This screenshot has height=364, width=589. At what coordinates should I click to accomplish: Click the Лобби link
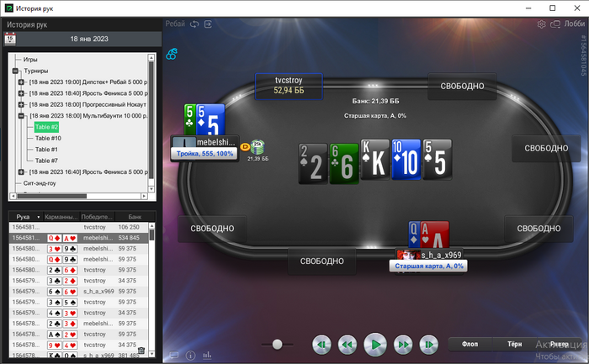pyautogui.click(x=575, y=24)
